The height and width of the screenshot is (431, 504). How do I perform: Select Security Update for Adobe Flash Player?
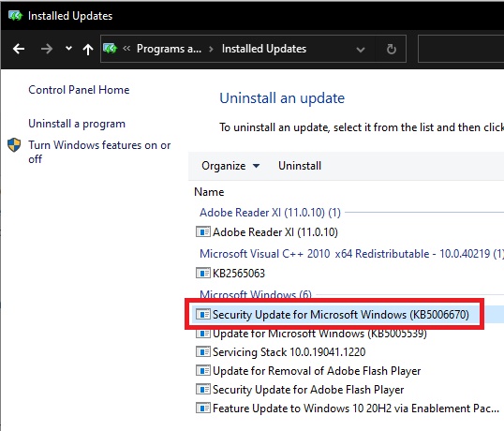point(308,390)
